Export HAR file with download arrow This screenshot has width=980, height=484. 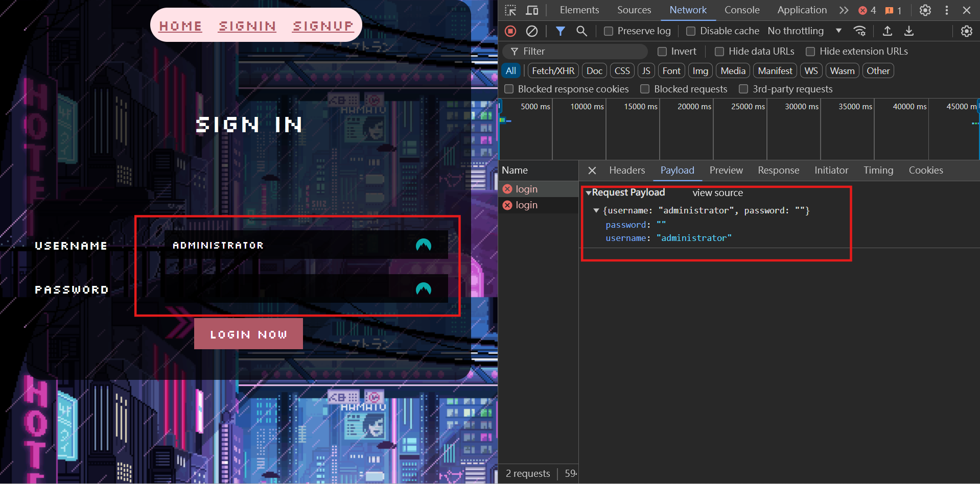click(909, 31)
